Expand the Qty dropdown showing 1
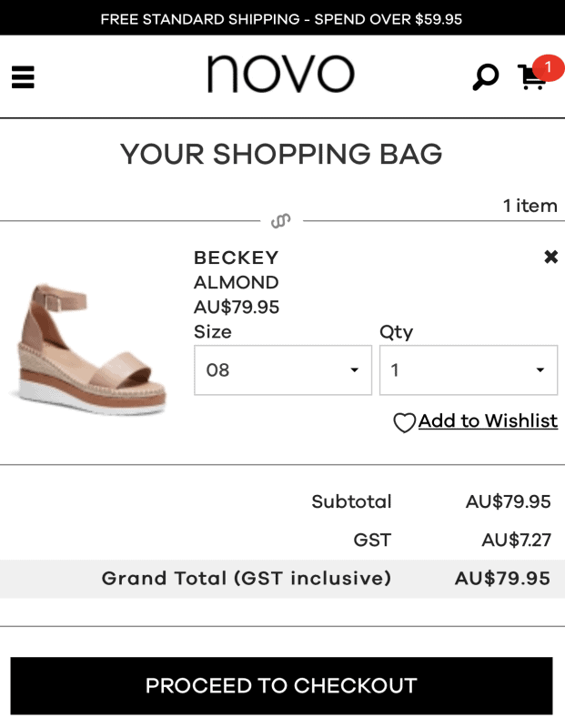 pyautogui.click(x=468, y=370)
